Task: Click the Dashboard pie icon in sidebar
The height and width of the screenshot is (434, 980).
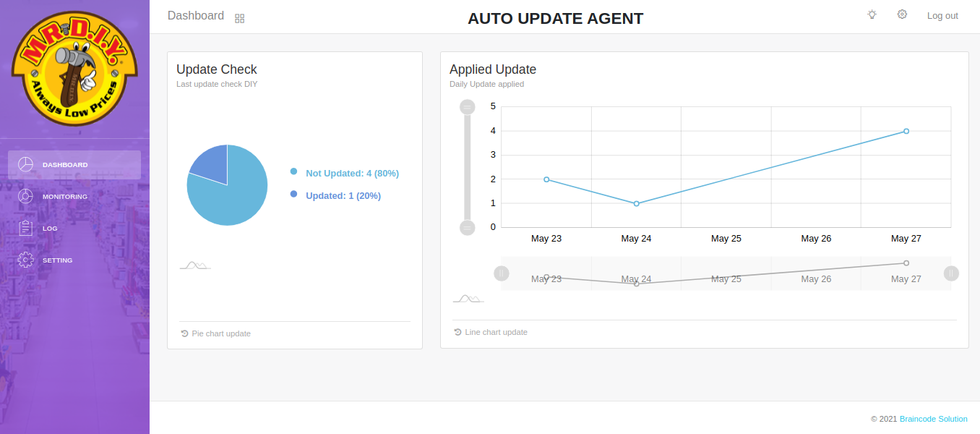Action: point(25,164)
